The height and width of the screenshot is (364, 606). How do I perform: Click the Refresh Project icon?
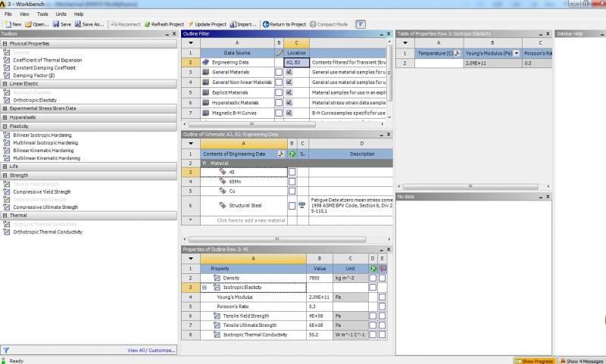click(147, 24)
